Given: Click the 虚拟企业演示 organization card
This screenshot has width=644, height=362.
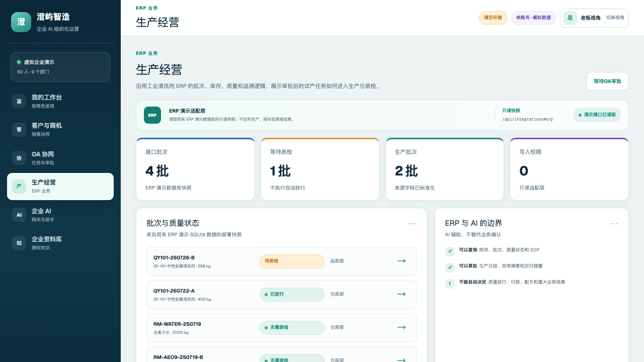Looking at the screenshot, I should click(x=60, y=67).
